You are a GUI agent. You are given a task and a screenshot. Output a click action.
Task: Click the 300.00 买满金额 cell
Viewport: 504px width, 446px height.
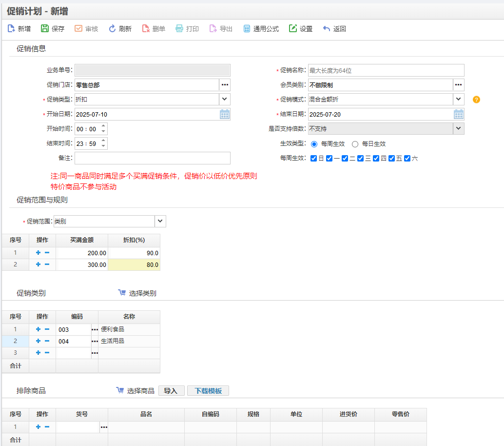coord(82,265)
